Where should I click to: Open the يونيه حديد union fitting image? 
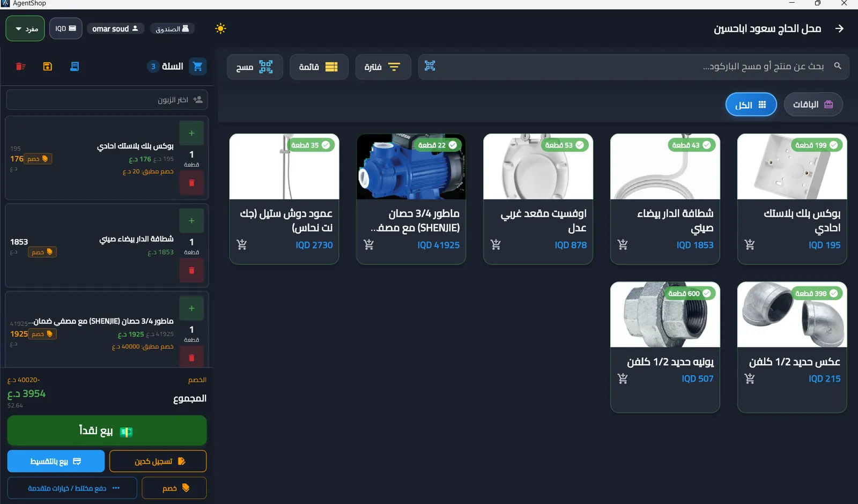[x=665, y=315]
